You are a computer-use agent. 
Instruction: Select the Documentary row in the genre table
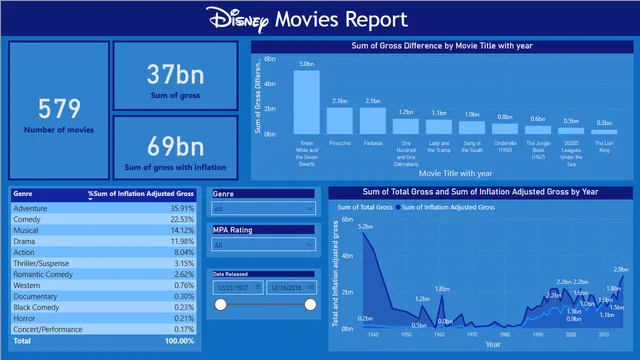pos(104,296)
